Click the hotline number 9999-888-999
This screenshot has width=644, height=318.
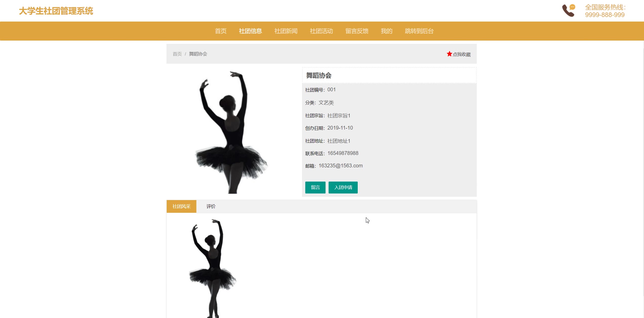pyautogui.click(x=605, y=15)
